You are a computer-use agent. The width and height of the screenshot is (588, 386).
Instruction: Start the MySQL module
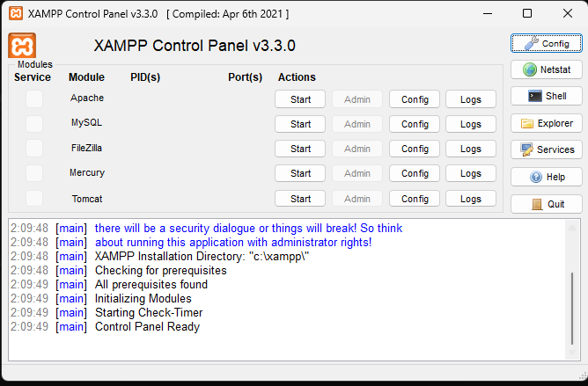(300, 124)
